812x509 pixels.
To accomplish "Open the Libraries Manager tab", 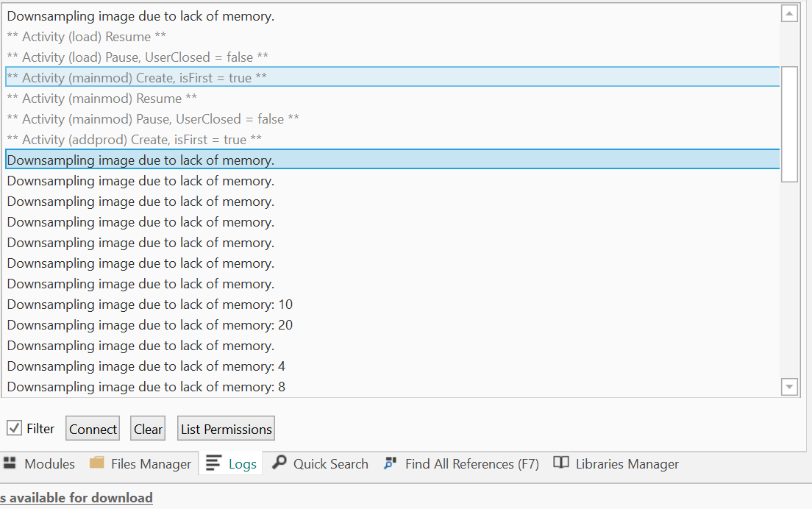I will (627, 464).
